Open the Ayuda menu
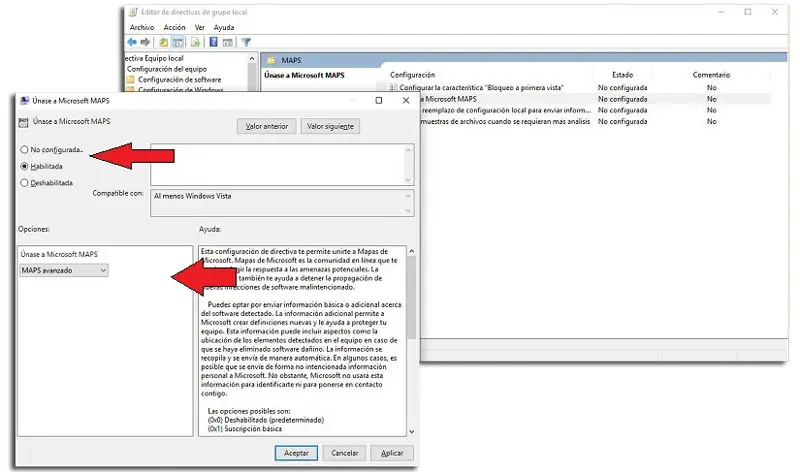 pyautogui.click(x=223, y=28)
